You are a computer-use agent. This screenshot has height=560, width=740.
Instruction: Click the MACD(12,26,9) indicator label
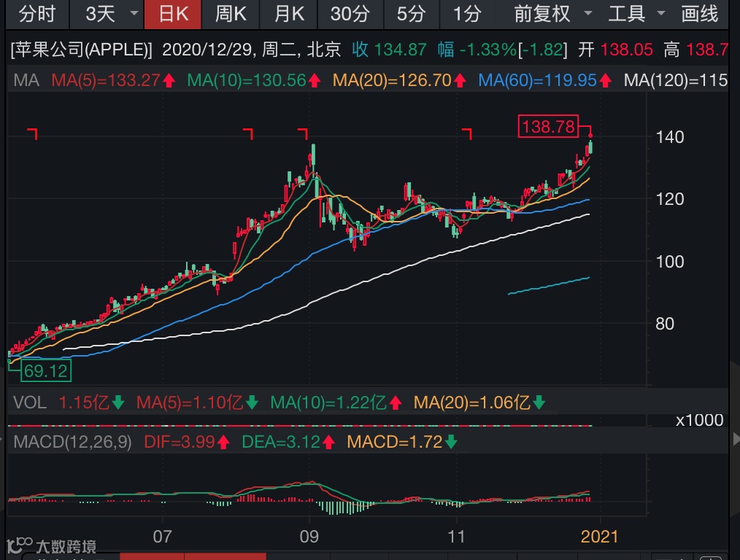72,442
